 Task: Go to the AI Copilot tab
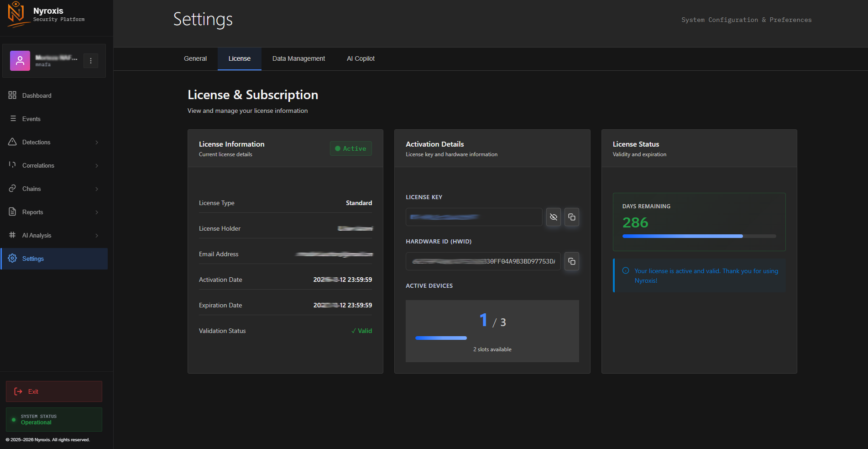coord(361,58)
